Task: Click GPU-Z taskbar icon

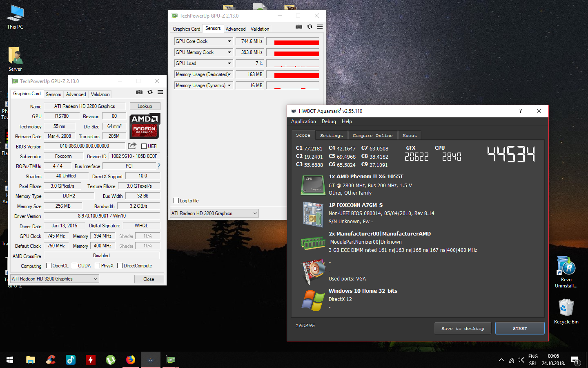Action: [171, 360]
